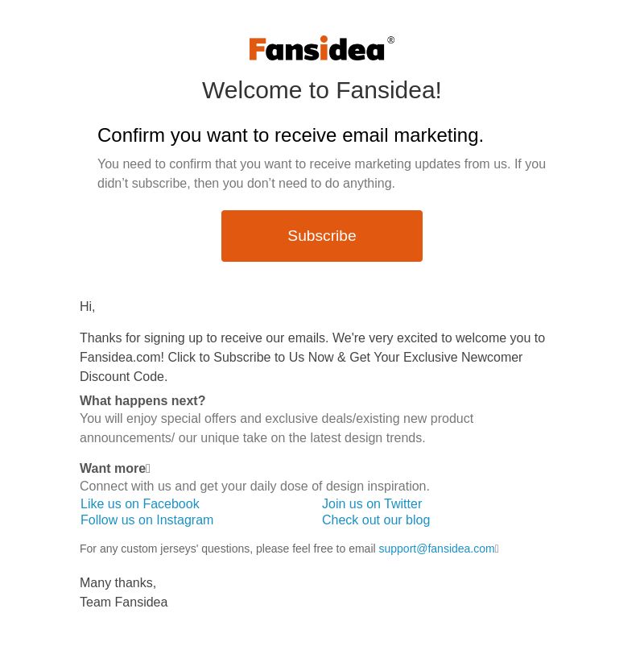Click the What happens next? bold heading
Image resolution: width=644 pixels, height=646 pixels.
[142, 400]
